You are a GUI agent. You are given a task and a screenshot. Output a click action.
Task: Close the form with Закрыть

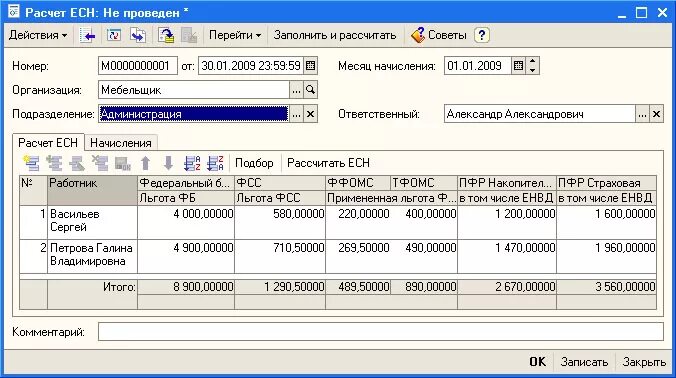point(644,362)
